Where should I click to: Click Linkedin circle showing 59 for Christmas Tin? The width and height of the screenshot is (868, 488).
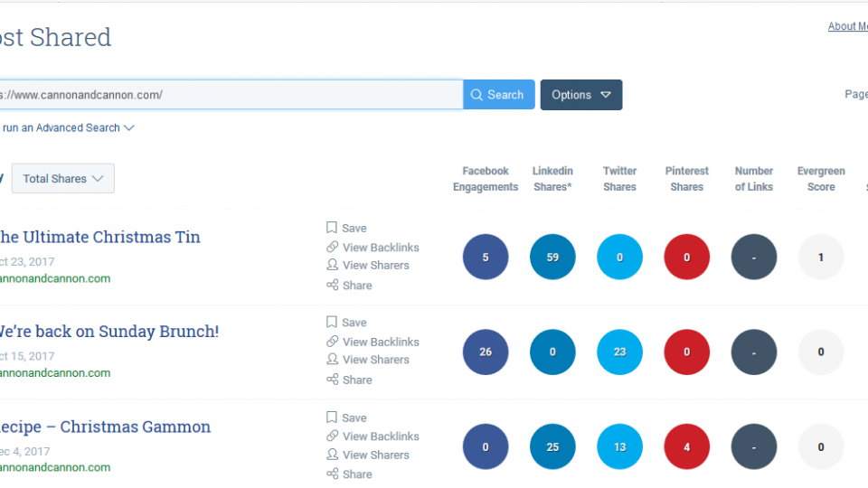(x=552, y=257)
